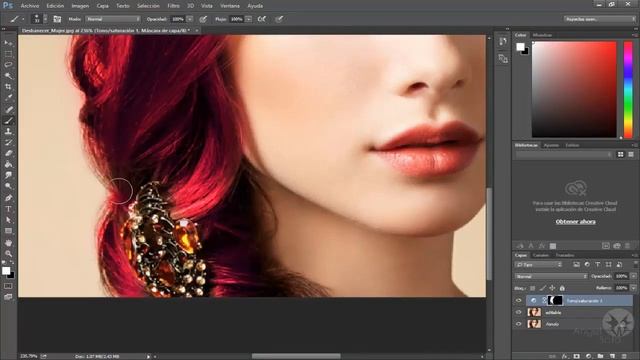Select the Path Selection tool
The width and height of the screenshot is (640, 360).
(8, 220)
